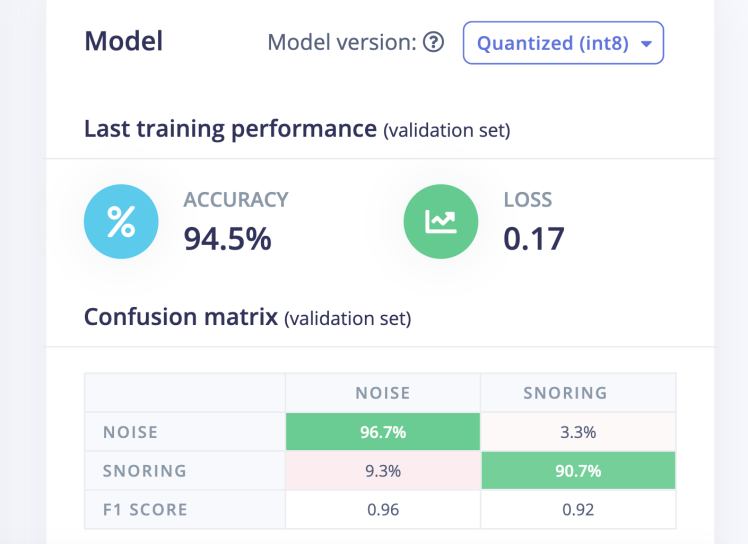Click the Confusion matrix heading

click(180, 317)
